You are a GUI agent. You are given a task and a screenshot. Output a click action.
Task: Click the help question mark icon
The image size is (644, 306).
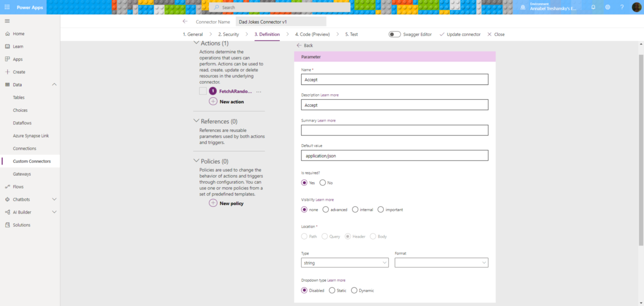coord(622,7)
